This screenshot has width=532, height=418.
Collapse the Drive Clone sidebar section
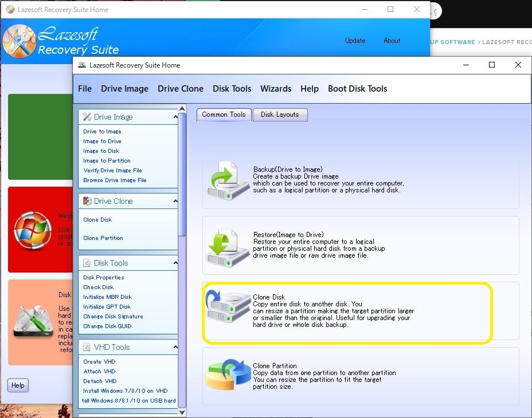pyautogui.click(x=175, y=201)
